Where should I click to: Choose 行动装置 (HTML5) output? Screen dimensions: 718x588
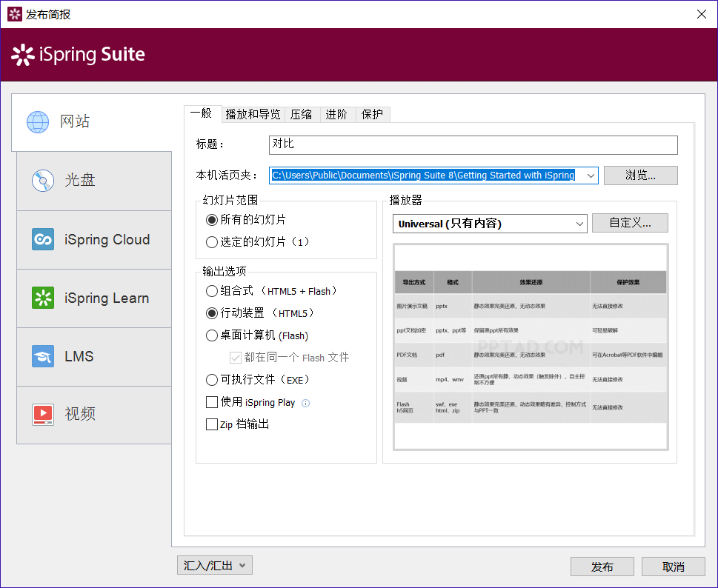pyautogui.click(x=212, y=313)
